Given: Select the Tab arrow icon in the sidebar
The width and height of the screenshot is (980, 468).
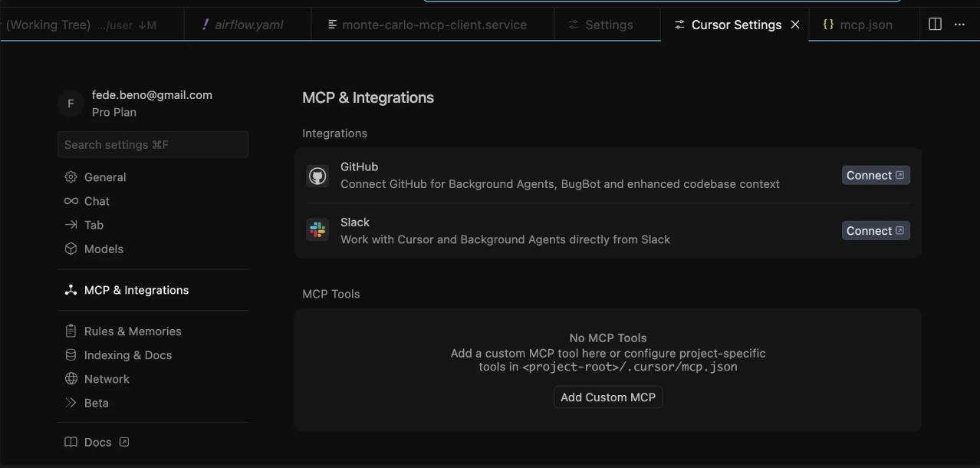Looking at the screenshot, I should pyautogui.click(x=71, y=225).
